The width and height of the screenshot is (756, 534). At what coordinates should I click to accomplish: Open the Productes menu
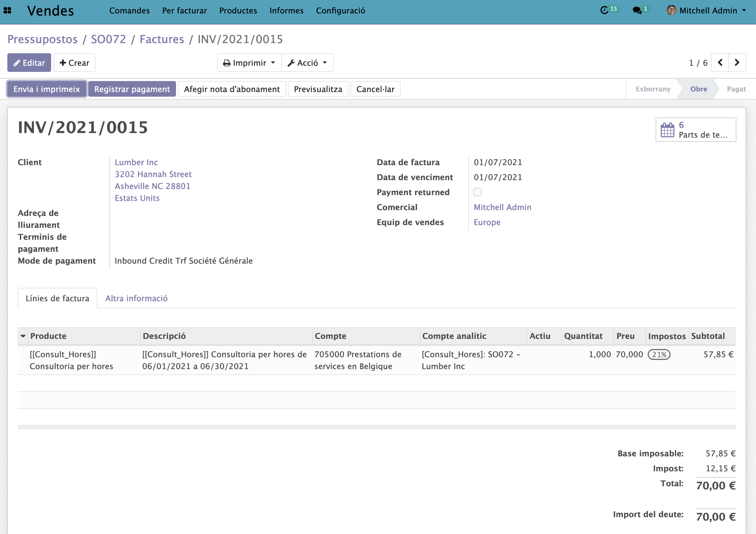[x=238, y=10]
